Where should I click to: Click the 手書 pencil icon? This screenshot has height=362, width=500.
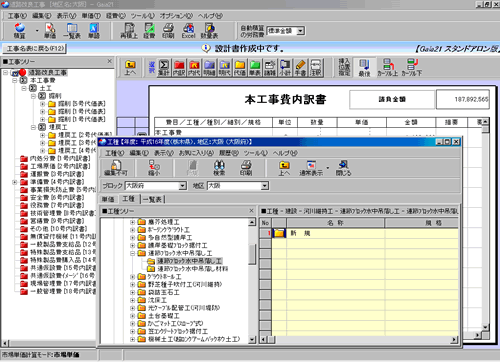(x=300, y=68)
